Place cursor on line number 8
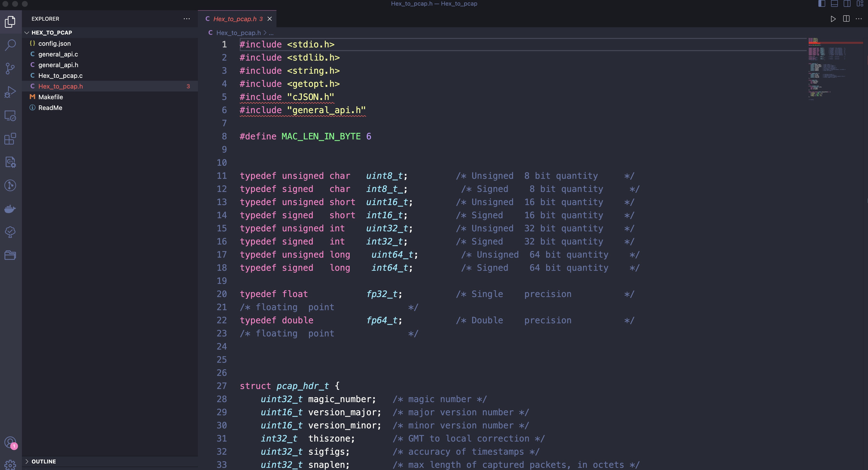The image size is (868, 470). [224, 136]
